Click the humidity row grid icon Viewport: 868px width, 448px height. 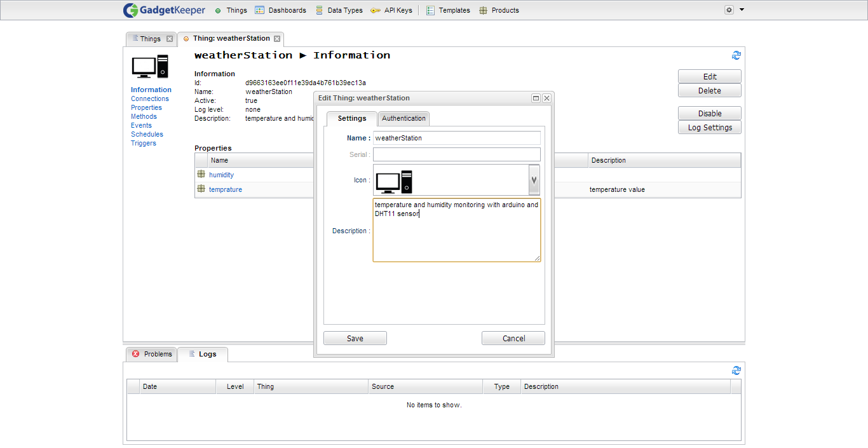(x=201, y=174)
